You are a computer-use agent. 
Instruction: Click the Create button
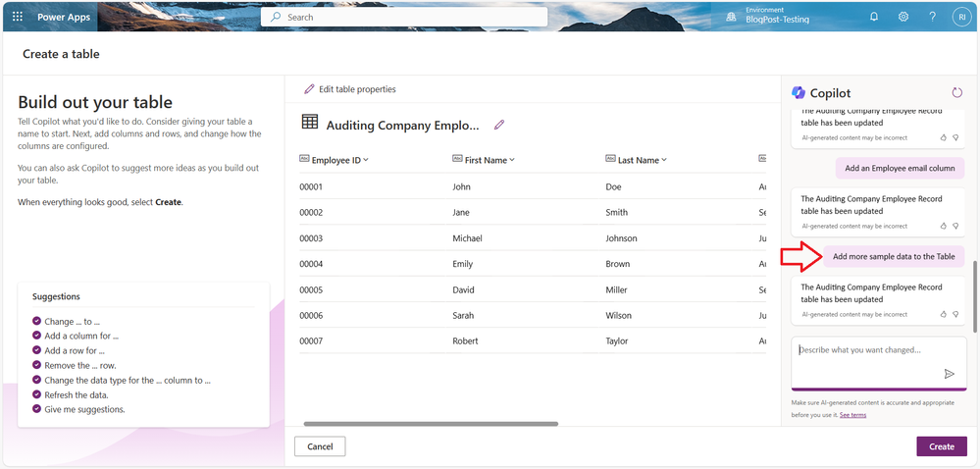[x=941, y=446]
